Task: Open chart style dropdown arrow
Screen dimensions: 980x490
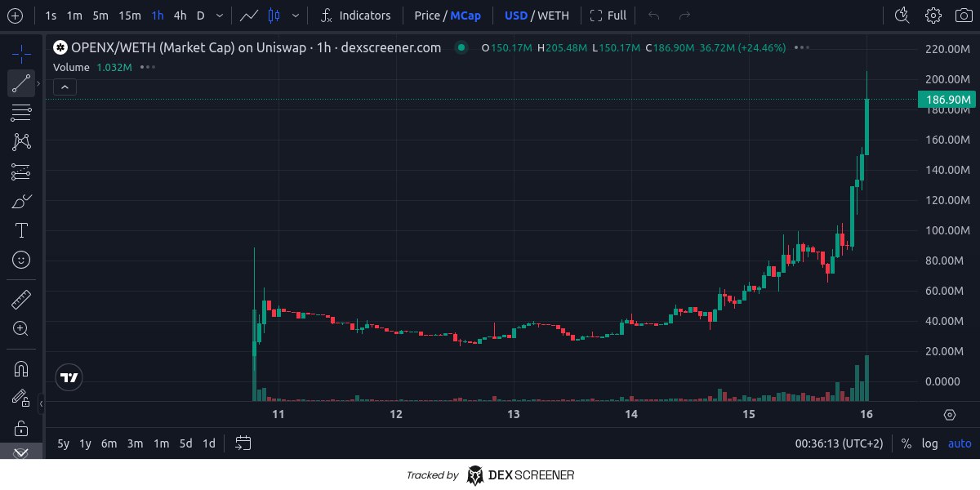Action: 295,16
